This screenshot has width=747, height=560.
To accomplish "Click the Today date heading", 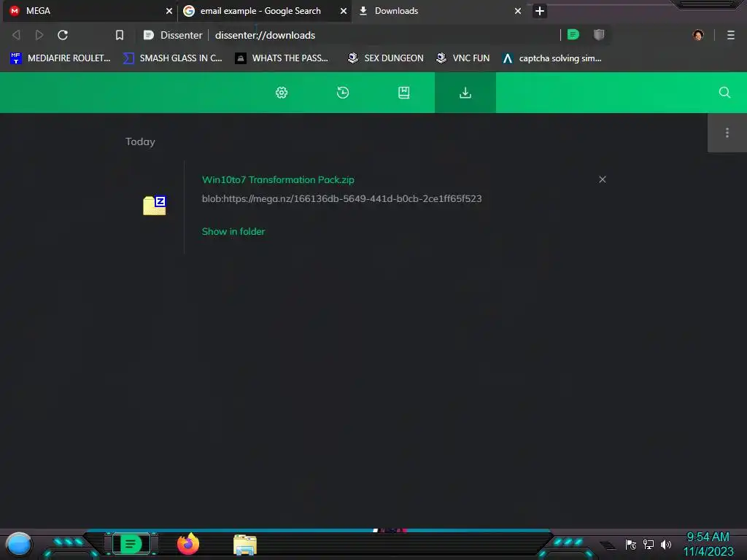I will tap(140, 142).
